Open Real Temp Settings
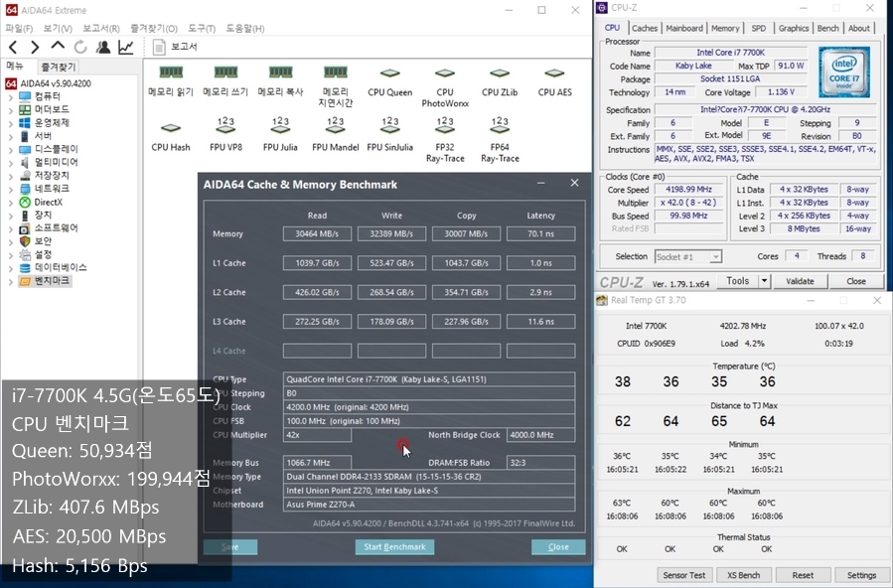The image size is (893, 588). pos(861,575)
